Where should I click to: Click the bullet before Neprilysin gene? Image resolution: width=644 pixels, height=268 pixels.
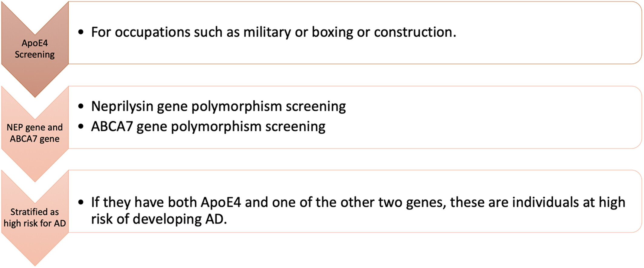[x=80, y=106]
